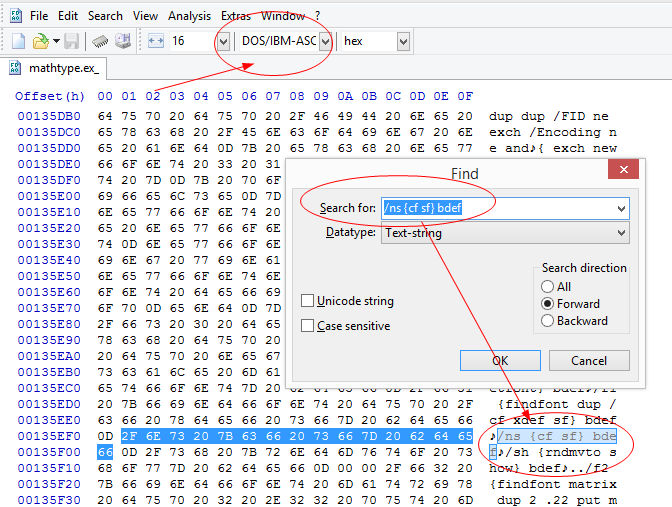Screen dimensions: 672x507
Task: Open the Window menu
Action: point(283,16)
